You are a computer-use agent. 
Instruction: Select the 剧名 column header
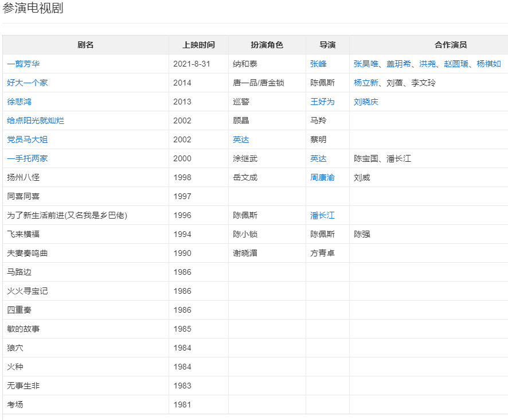[85, 45]
